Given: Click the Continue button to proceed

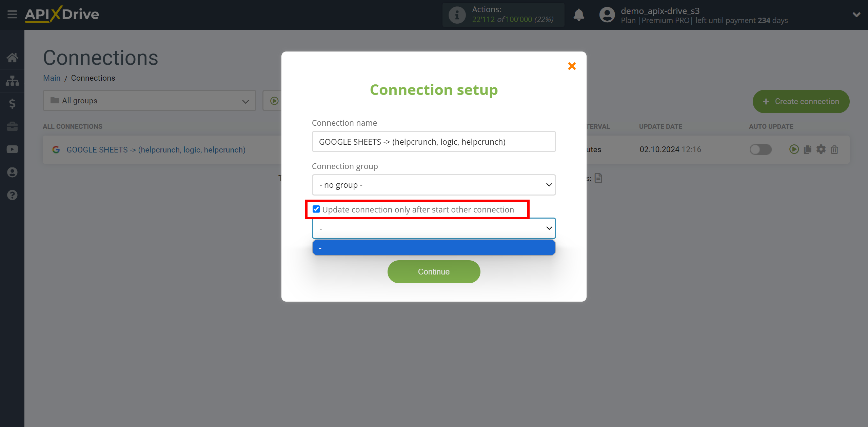Looking at the screenshot, I should point(434,271).
